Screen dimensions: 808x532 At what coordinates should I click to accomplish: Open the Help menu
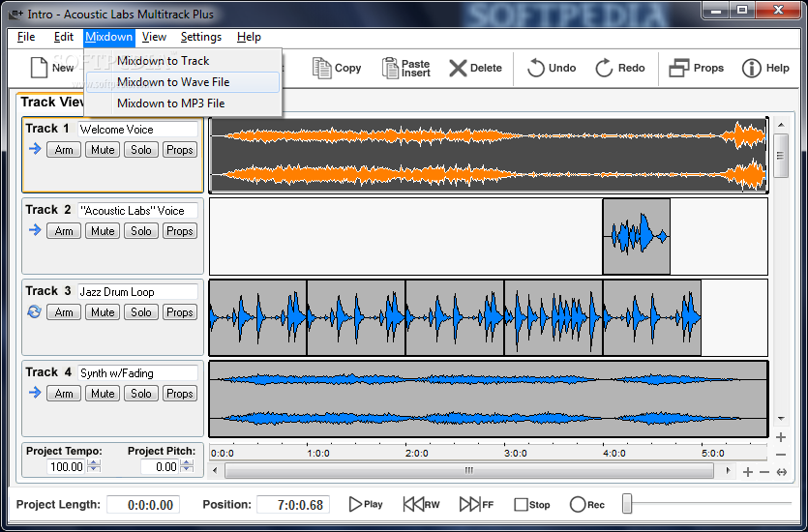coord(249,37)
